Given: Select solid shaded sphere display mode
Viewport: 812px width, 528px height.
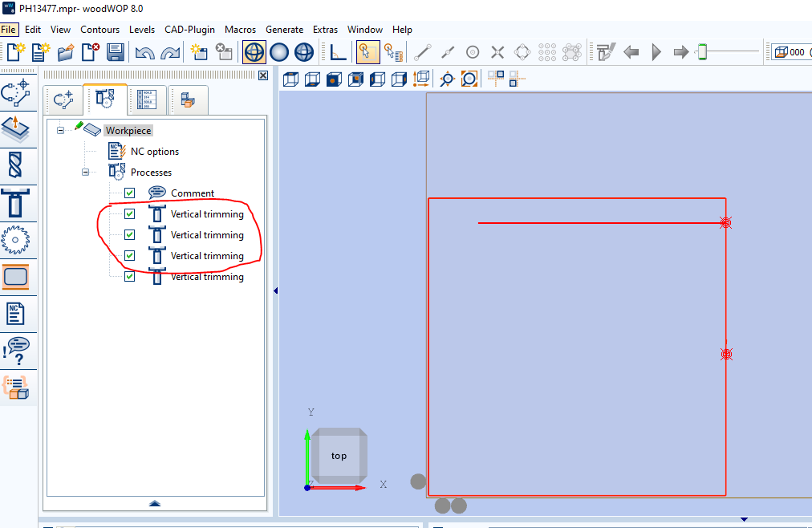Looking at the screenshot, I should click(279, 52).
